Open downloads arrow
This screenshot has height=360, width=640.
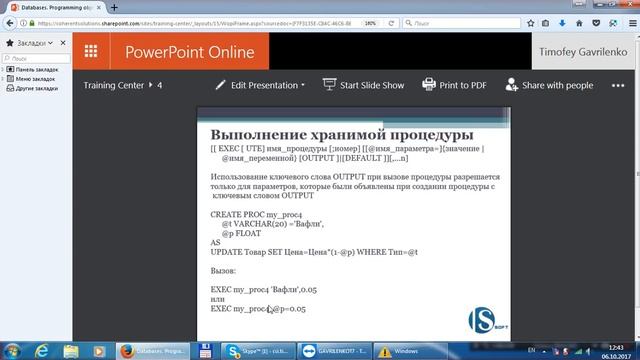tap(562, 23)
